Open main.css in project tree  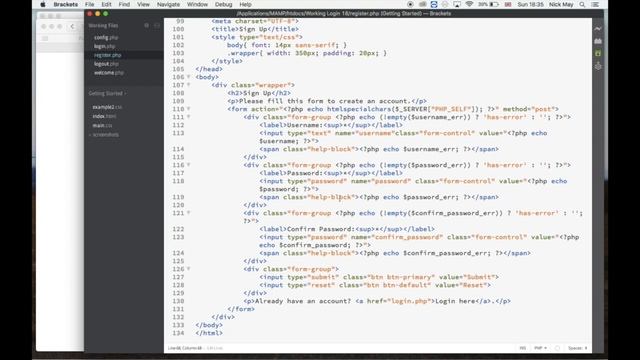click(102, 125)
